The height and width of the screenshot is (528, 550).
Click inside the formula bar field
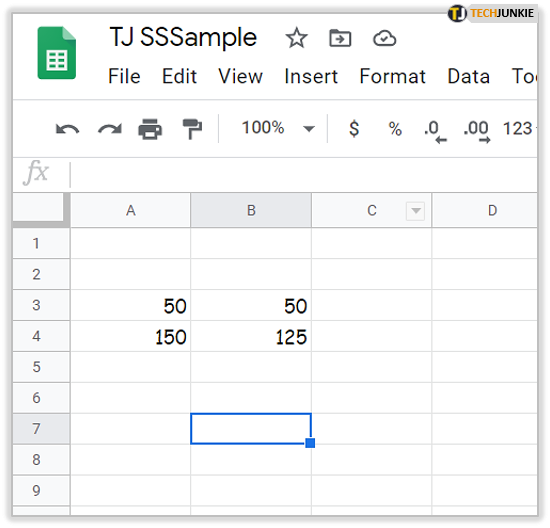pyautogui.click(x=303, y=174)
